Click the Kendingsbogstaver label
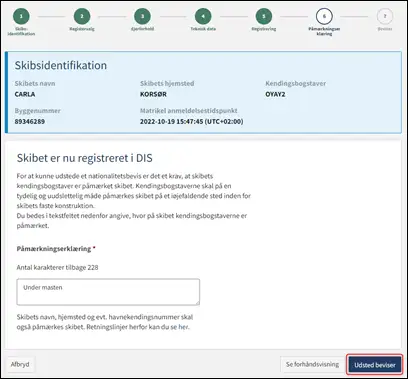 point(296,84)
